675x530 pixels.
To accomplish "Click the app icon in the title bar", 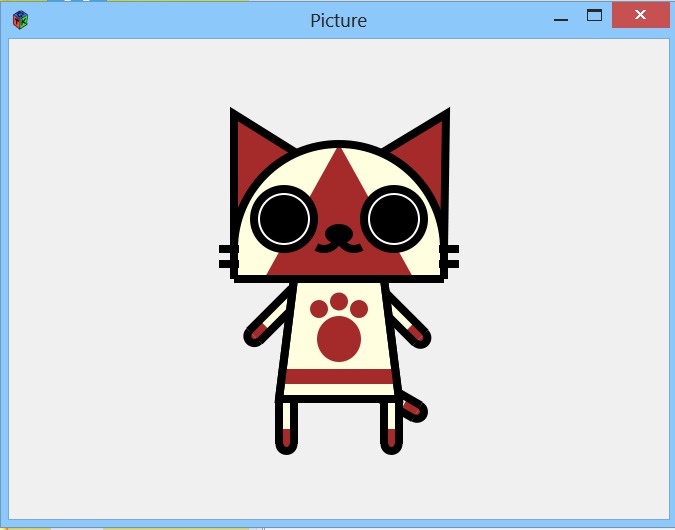I will point(20,19).
